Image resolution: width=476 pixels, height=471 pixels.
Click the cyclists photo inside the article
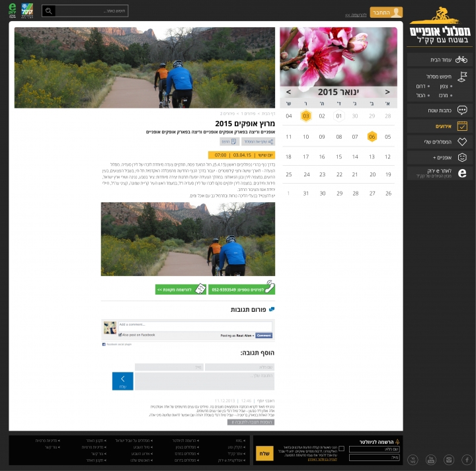click(x=188, y=239)
